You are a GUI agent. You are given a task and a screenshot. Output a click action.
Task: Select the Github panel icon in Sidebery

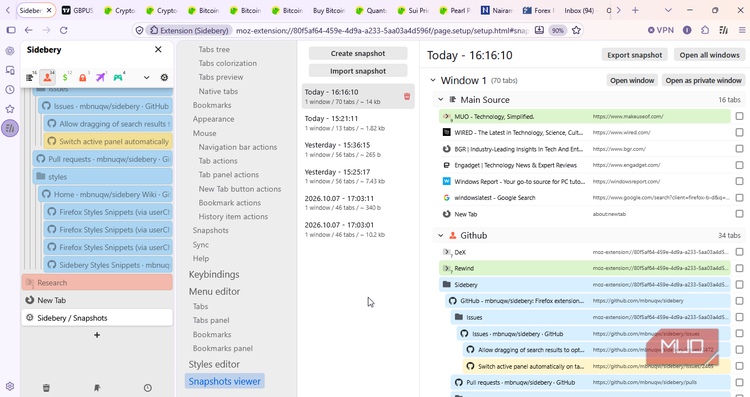click(47, 77)
